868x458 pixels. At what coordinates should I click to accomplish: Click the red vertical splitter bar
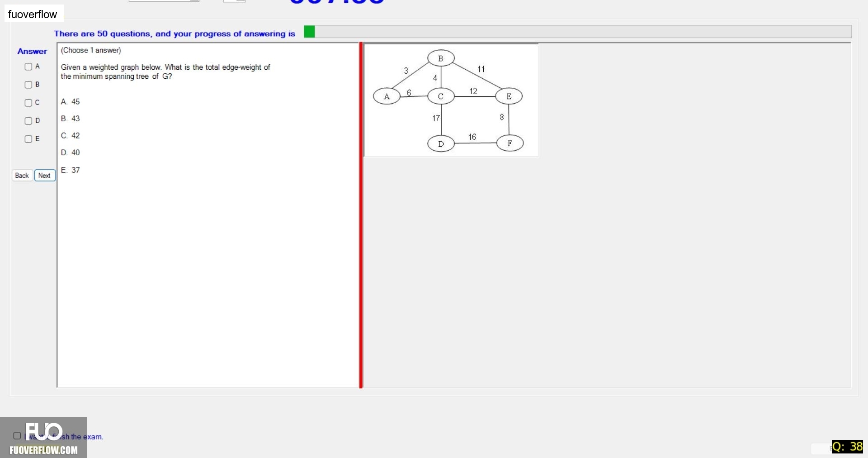[361, 215]
